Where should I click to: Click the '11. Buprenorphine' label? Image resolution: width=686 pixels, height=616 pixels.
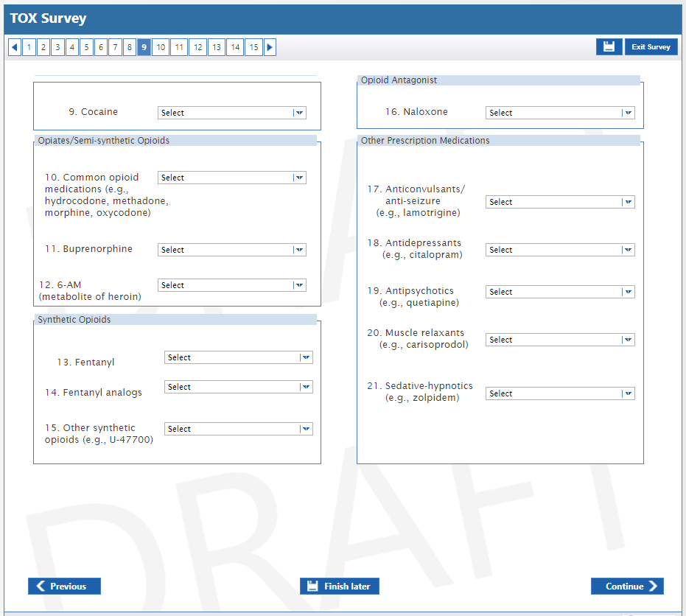pyautogui.click(x=89, y=249)
